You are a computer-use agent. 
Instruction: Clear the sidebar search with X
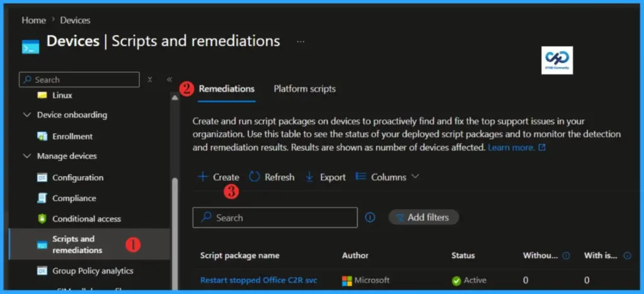pyautogui.click(x=150, y=80)
